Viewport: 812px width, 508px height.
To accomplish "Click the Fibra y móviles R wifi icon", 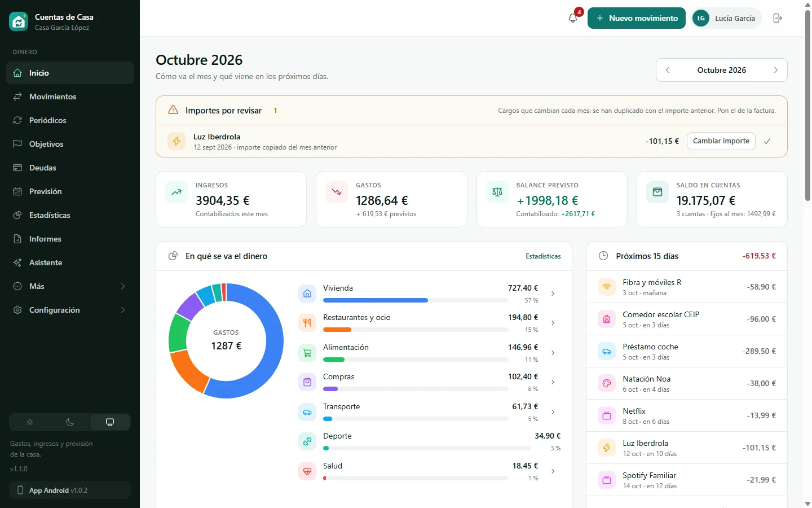I will 607,287.
